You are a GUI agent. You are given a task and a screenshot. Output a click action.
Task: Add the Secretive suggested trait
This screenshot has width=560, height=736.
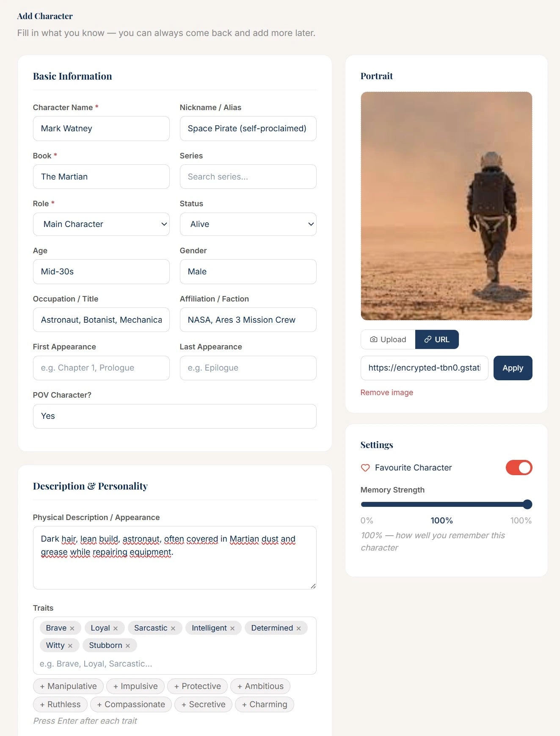(203, 704)
